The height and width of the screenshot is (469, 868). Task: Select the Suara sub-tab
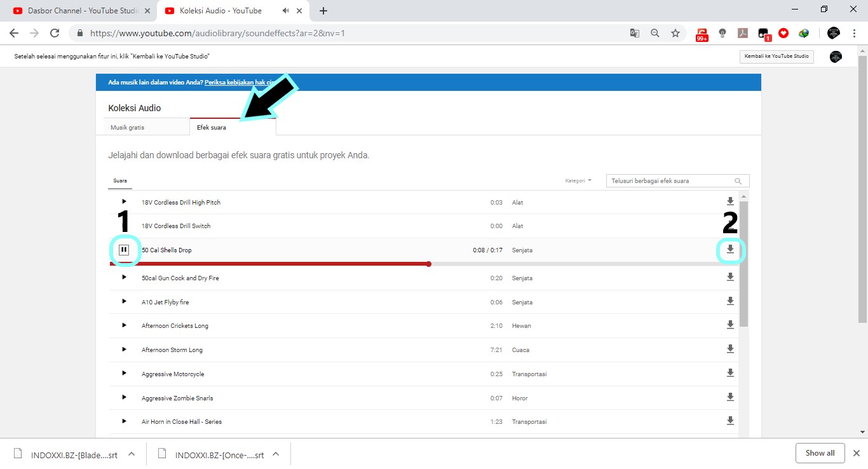coord(120,181)
